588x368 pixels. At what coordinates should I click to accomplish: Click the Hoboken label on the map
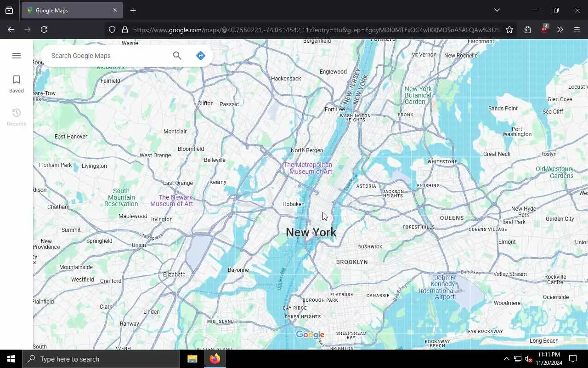pos(293,204)
